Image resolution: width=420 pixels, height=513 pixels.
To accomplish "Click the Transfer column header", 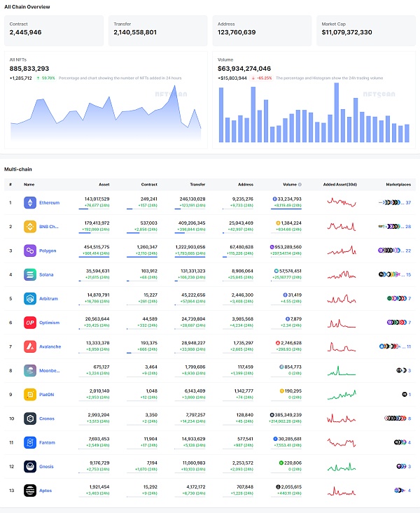I will coord(197,185).
